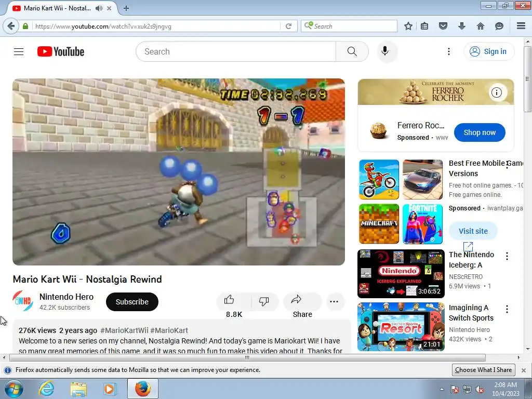Share the Mario Kart Wii video
Viewport: 532px width, 399px height.
pos(302,301)
